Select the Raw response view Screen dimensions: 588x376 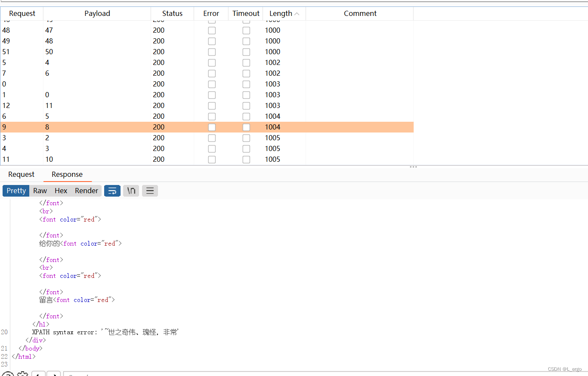click(x=40, y=191)
